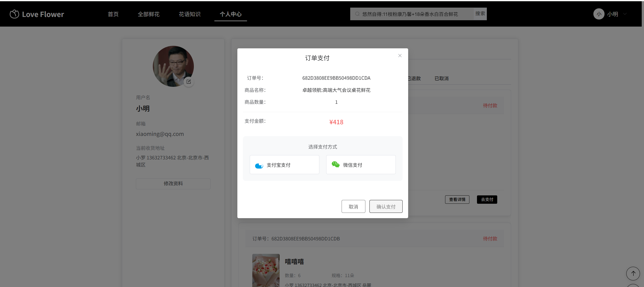
Task: Switch to the 已取消 orders tab
Action: pyautogui.click(x=441, y=78)
